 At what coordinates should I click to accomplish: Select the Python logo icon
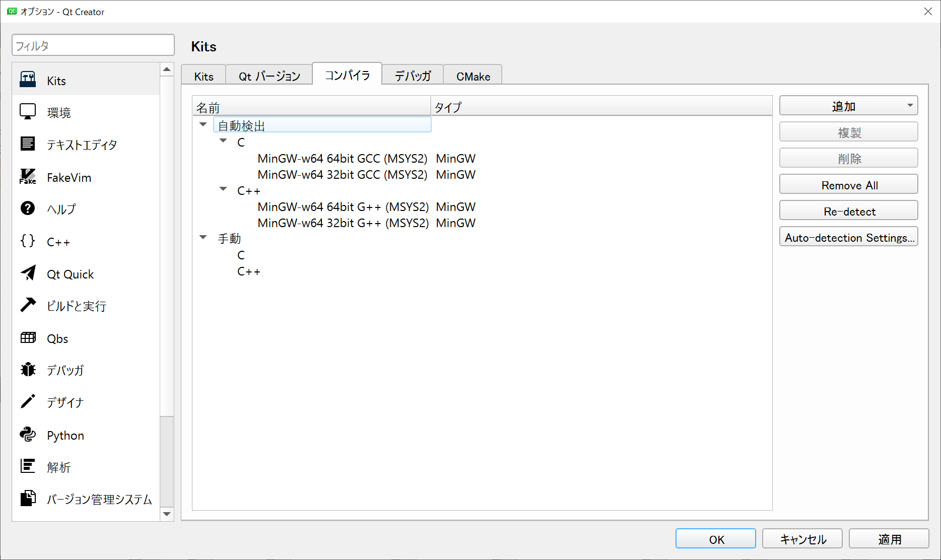[28, 434]
